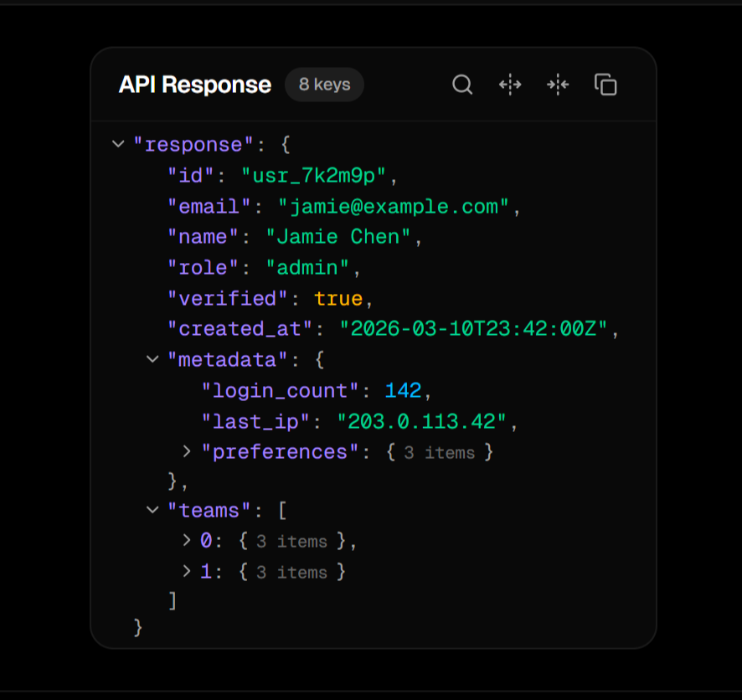Click the "8 keys" badge
Screen dimensions: 742x700
point(325,85)
